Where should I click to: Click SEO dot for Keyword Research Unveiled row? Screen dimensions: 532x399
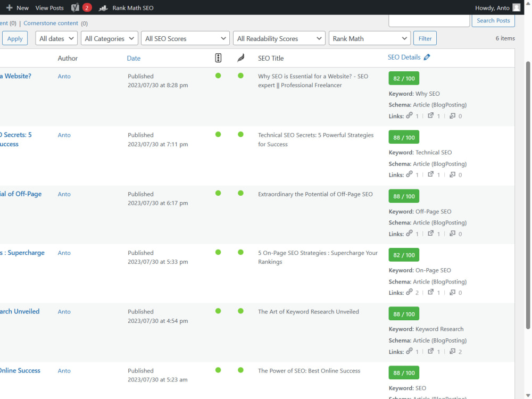tap(218, 311)
